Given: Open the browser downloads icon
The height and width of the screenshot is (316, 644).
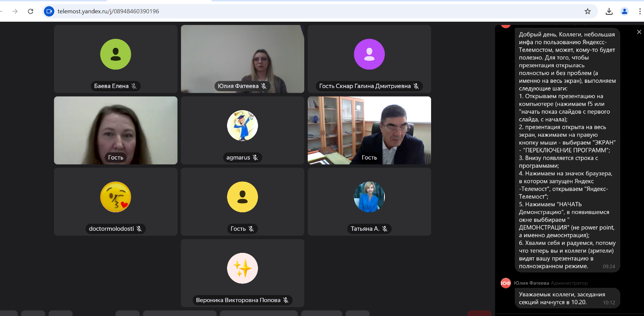Looking at the screenshot, I should point(609,11).
